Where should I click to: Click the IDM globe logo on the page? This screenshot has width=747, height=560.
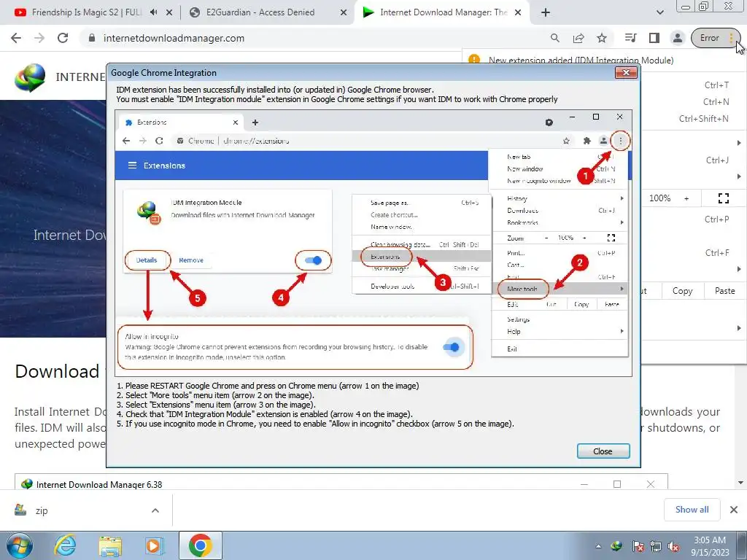point(30,77)
